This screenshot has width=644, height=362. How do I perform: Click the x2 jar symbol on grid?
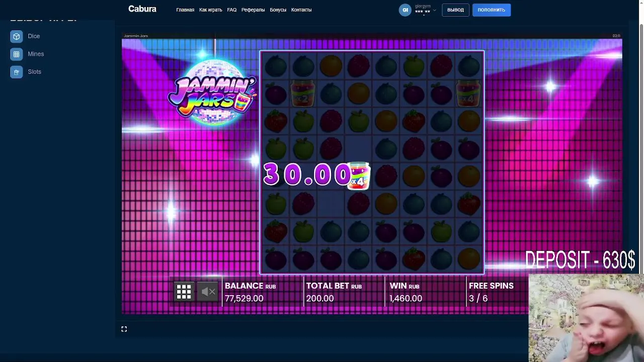(303, 93)
